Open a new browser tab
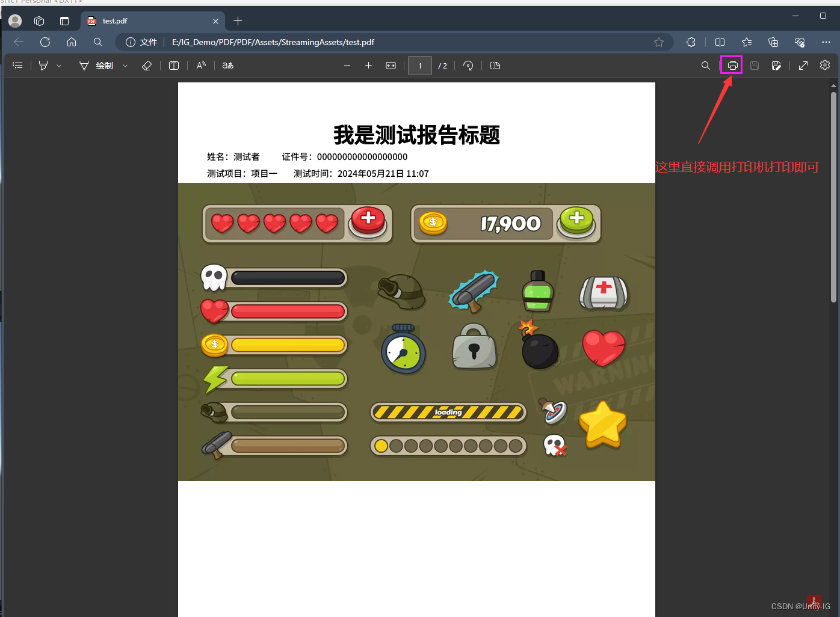Screen dimensions: 840x617 point(238,21)
